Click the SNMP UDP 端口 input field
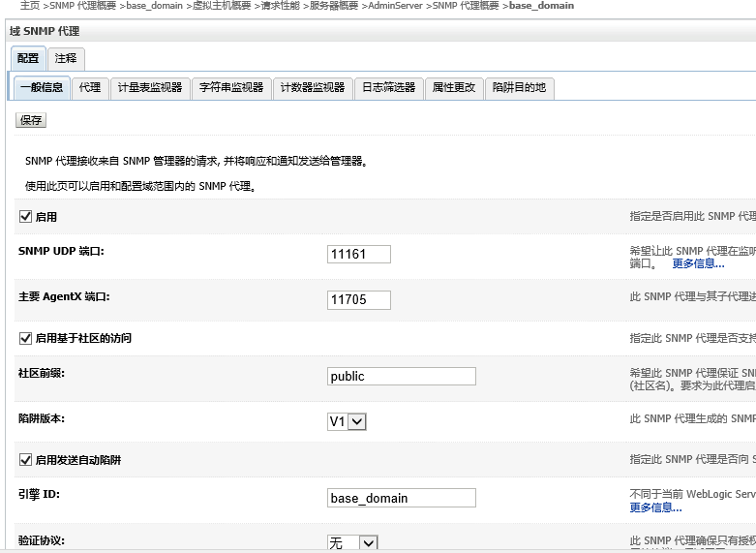The image size is (756, 553). [359, 255]
